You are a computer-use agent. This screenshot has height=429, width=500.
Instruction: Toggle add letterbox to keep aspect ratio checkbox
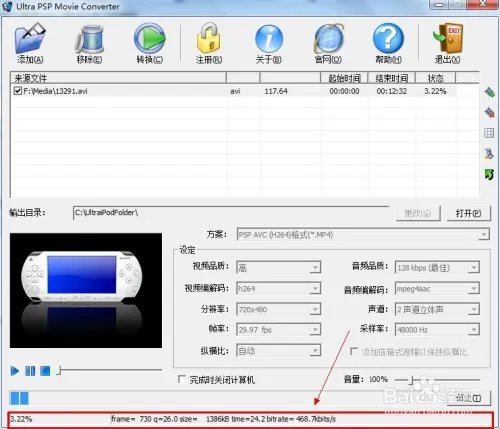click(354, 351)
